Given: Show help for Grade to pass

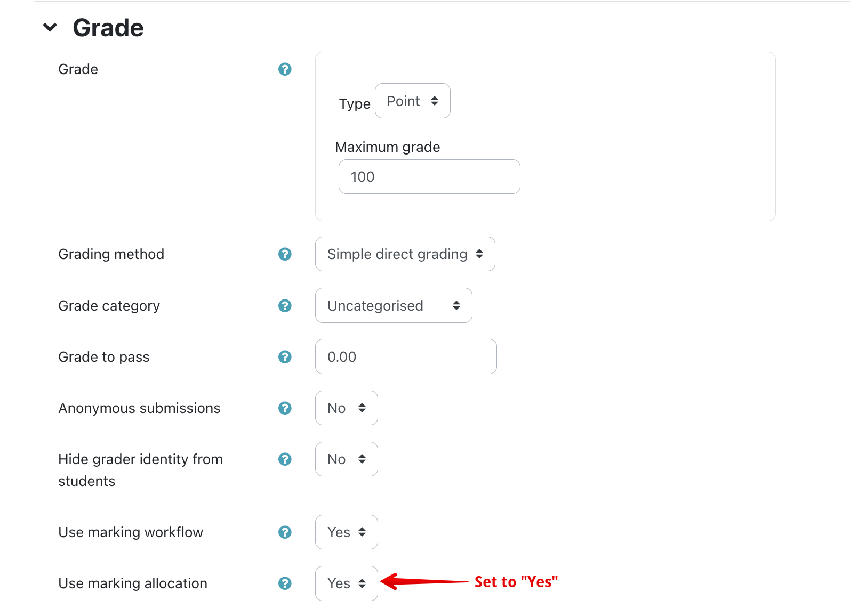Looking at the screenshot, I should (285, 357).
